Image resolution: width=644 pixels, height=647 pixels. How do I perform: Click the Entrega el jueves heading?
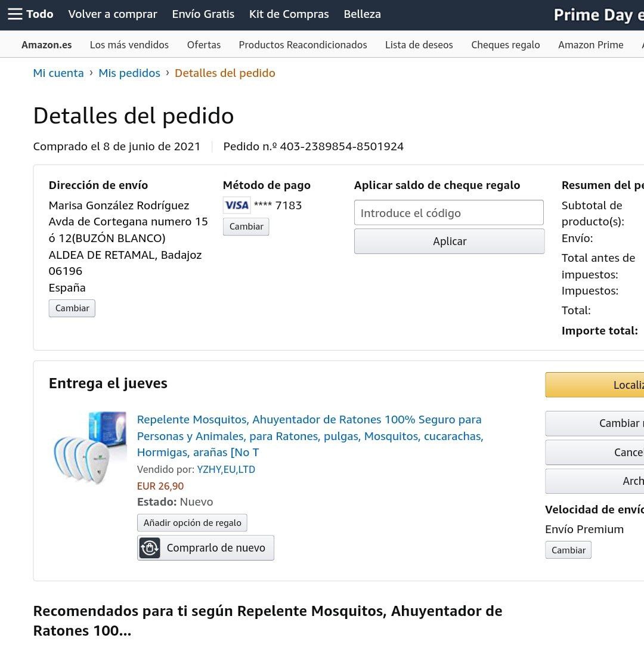point(108,383)
